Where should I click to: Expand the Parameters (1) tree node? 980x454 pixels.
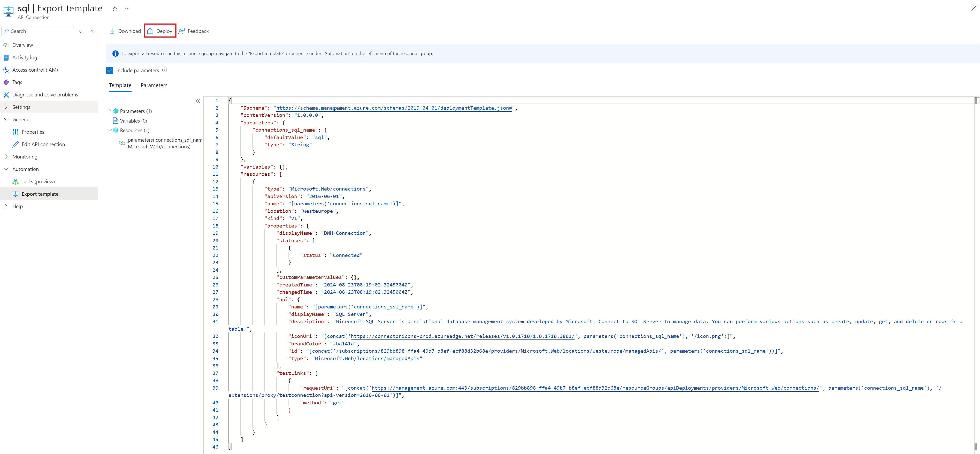(110, 111)
